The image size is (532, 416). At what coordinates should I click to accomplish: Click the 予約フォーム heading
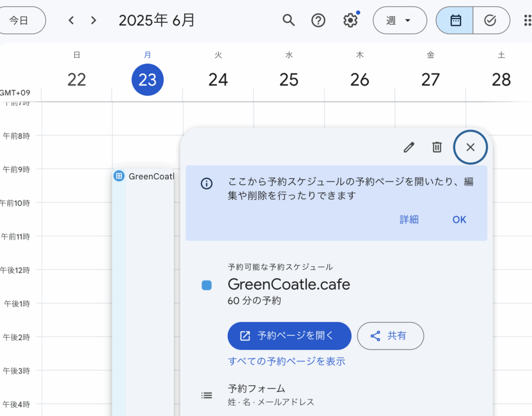click(x=257, y=388)
